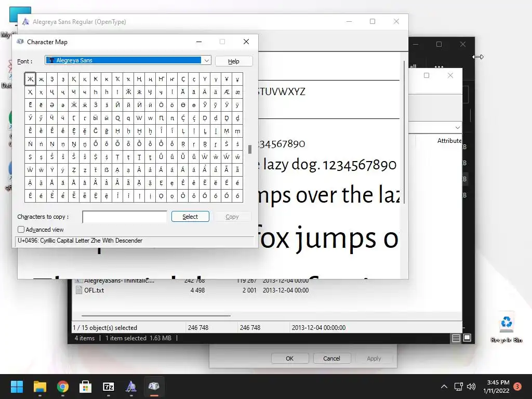Screen dimensions: 532x399
Task: Click the OFL.txt file icon
Action: tap(79, 290)
